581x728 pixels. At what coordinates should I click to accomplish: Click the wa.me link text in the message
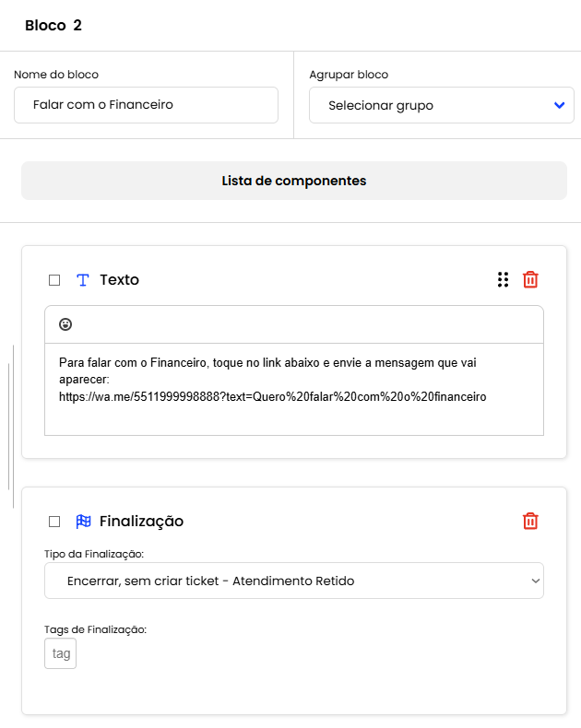[x=272, y=397]
